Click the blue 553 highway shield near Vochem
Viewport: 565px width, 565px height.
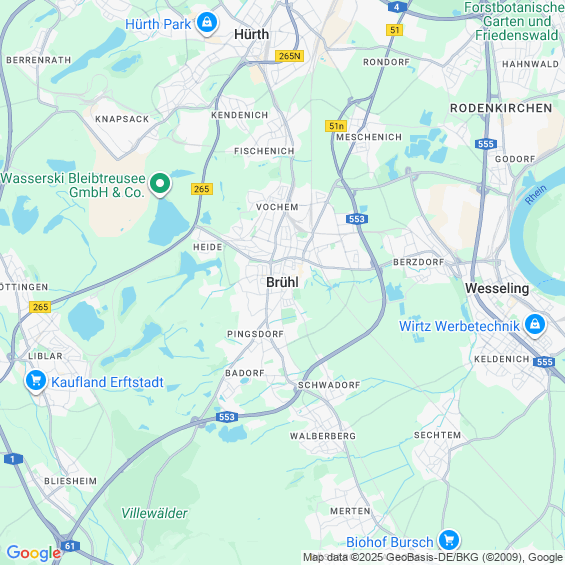(x=356, y=219)
